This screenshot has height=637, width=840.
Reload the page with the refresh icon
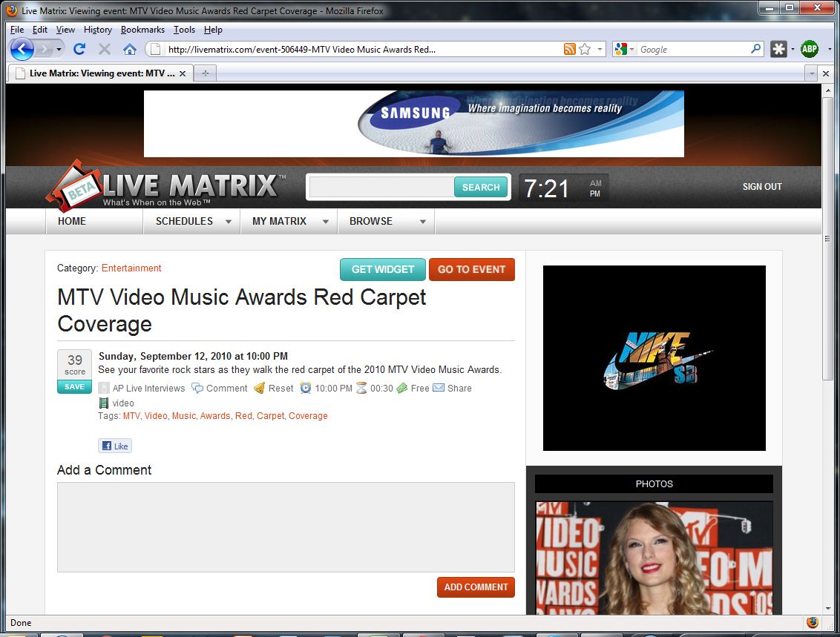point(80,49)
